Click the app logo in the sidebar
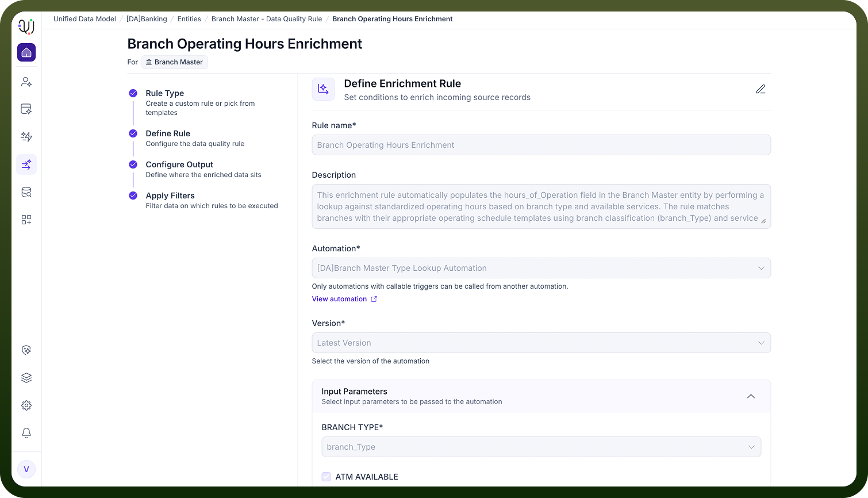The height and width of the screenshot is (498, 868). pos(26,26)
